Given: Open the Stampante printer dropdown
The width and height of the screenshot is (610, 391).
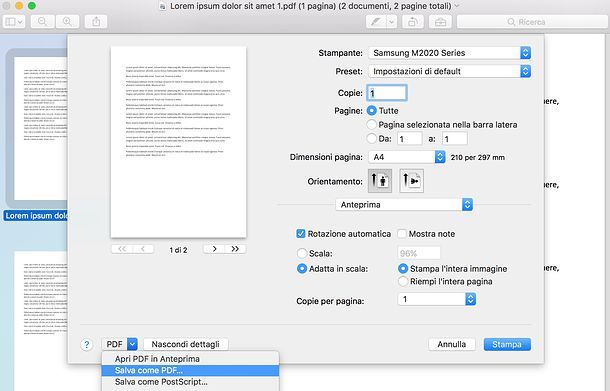Looking at the screenshot, I should (449, 53).
